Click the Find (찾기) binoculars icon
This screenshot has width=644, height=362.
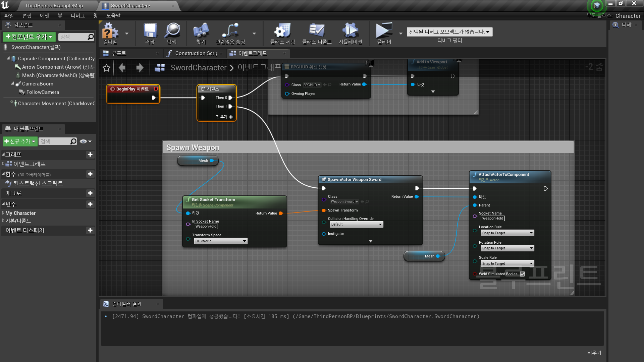pyautogui.click(x=201, y=31)
